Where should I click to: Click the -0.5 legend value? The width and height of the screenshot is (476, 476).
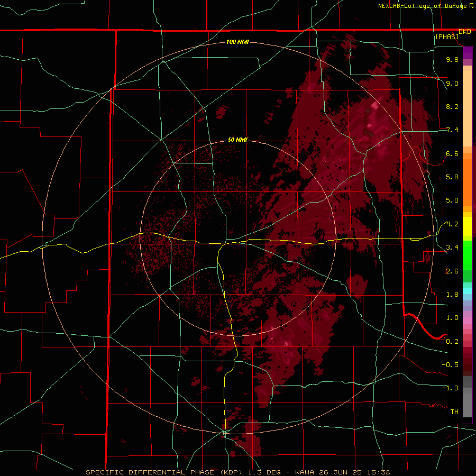point(450,365)
